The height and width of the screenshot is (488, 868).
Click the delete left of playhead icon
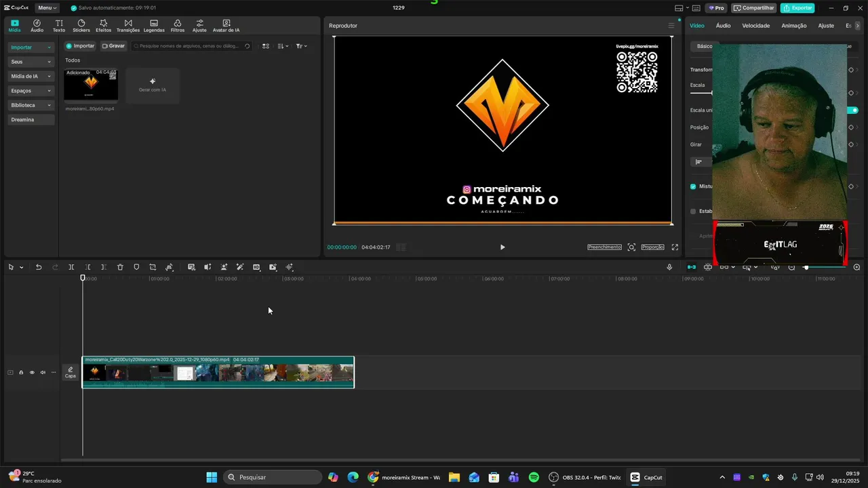tap(87, 267)
